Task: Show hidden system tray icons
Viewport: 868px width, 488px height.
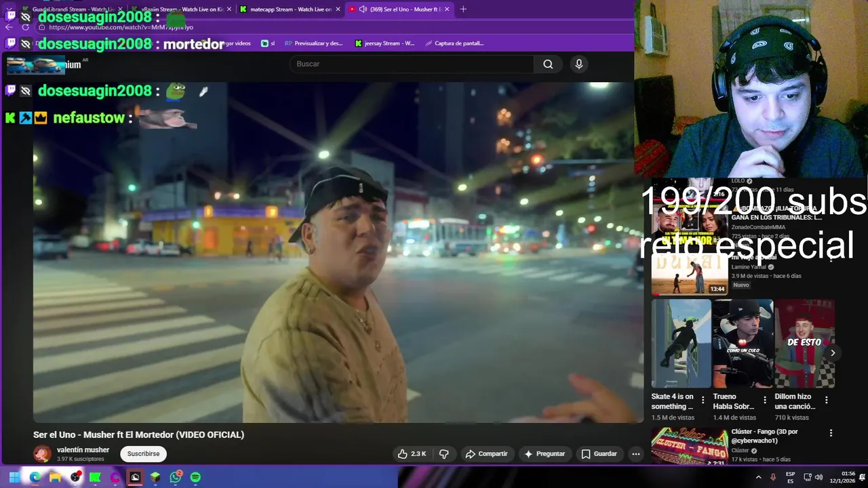Action: pyautogui.click(x=758, y=477)
